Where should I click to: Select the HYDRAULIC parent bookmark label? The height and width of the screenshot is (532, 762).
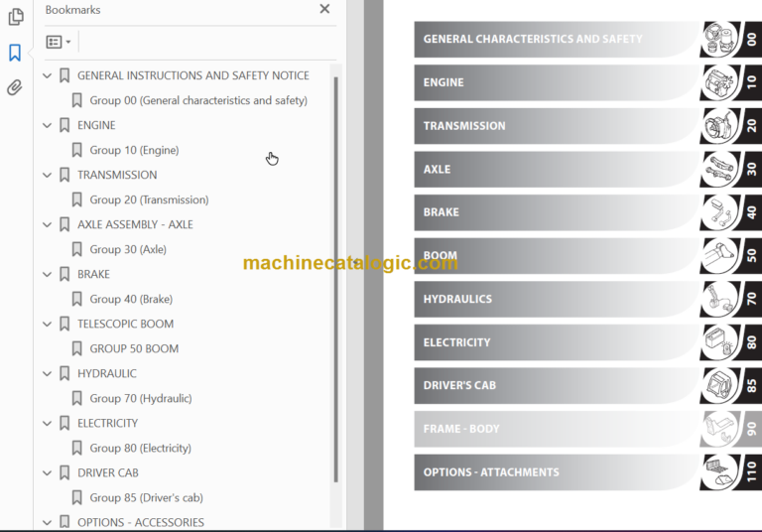click(107, 373)
